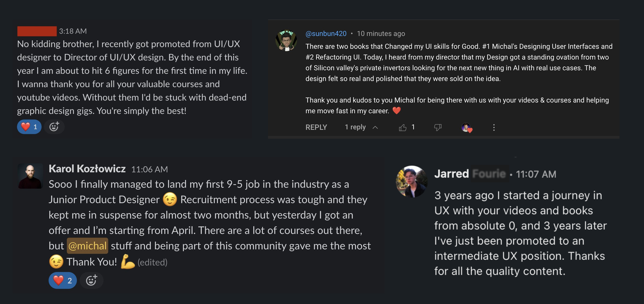
Task: Click the creator heart badge on the comment
Action: tap(466, 128)
